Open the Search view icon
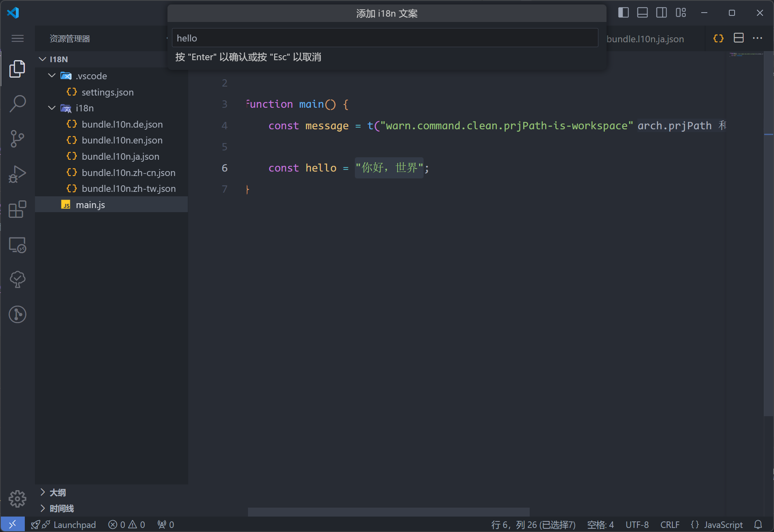The width and height of the screenshot is (774, 532). tap(17, 104)
